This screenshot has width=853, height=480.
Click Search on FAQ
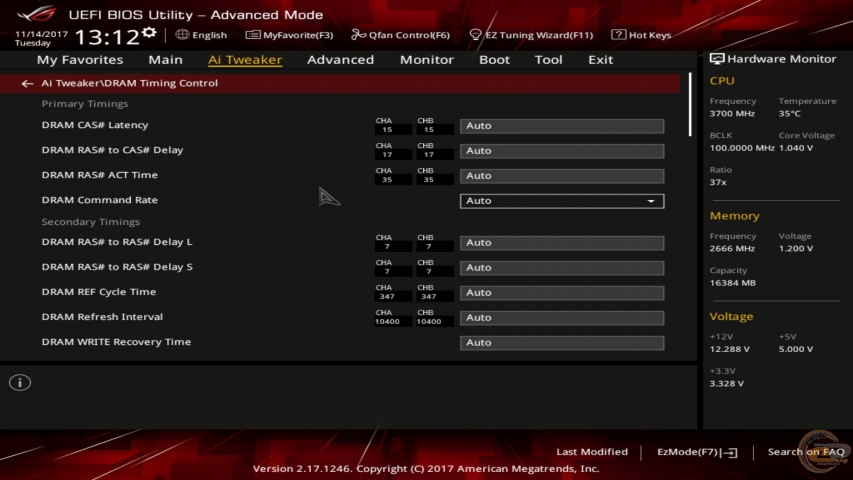coord(806,452)
